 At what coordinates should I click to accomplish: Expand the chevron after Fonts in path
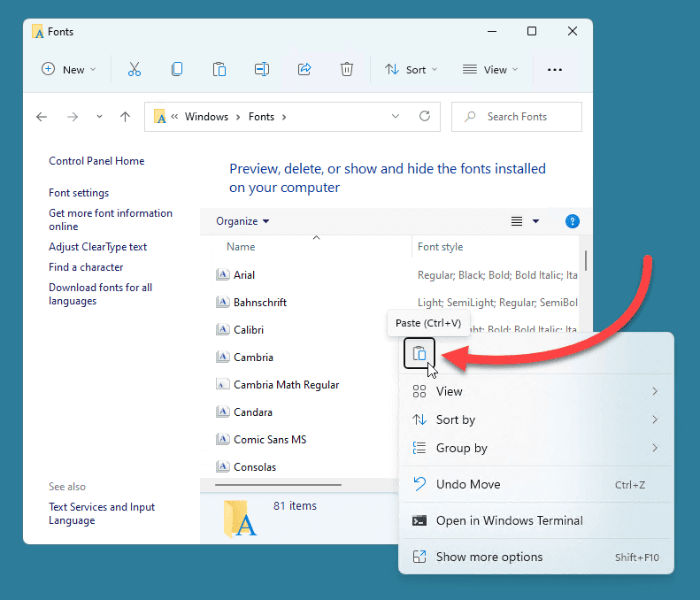coord(284,117)
